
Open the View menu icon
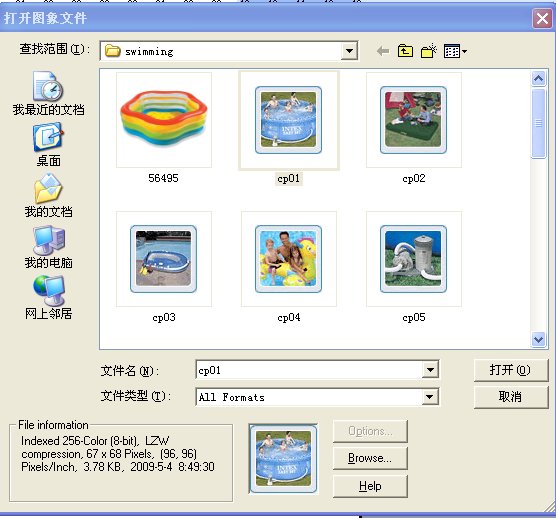pyautogui.click(x=455, y=51)
